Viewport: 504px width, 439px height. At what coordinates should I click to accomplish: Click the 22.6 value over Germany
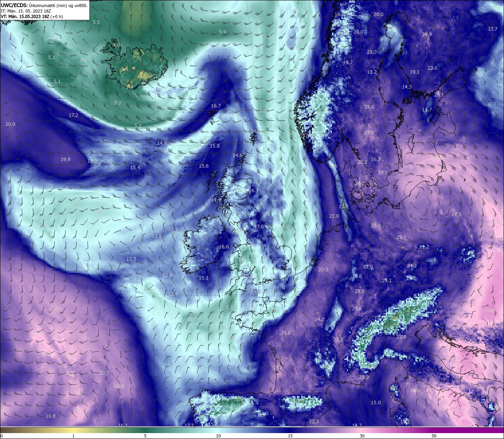click(x=368, y=267)
